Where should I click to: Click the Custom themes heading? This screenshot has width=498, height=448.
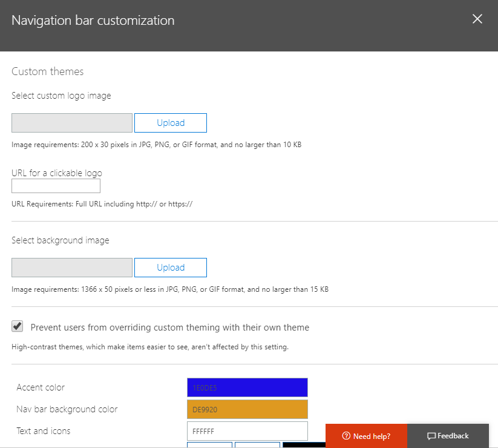coord(48,71)
